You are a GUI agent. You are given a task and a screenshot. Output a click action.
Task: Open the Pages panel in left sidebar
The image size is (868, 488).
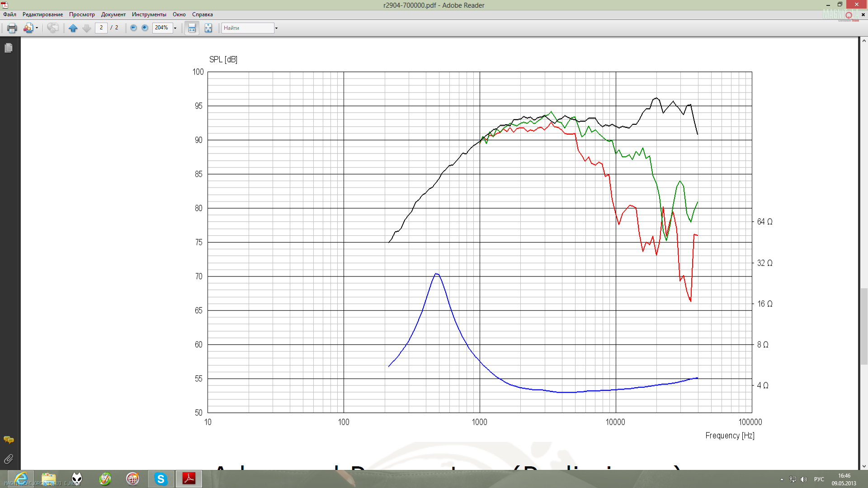click(9, 48)
